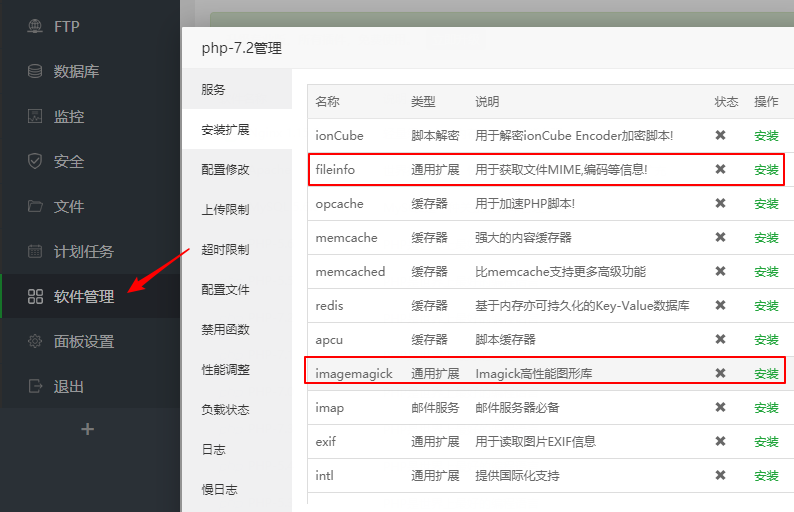Click the fileinfo extension name
Viewport: 794px width, 512px height.
pos(335,169)
